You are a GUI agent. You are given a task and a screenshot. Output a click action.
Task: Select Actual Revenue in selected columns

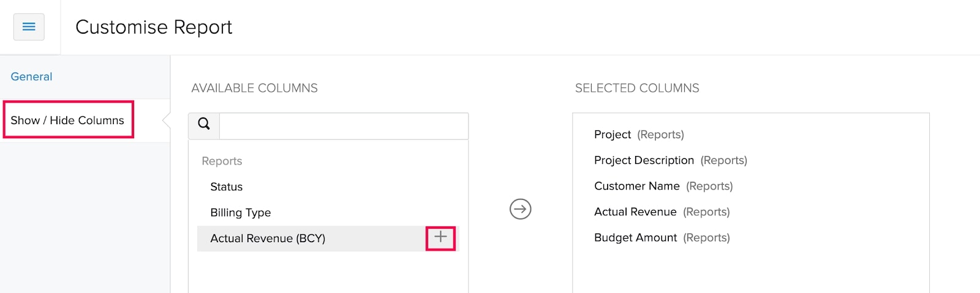point(635,212)
